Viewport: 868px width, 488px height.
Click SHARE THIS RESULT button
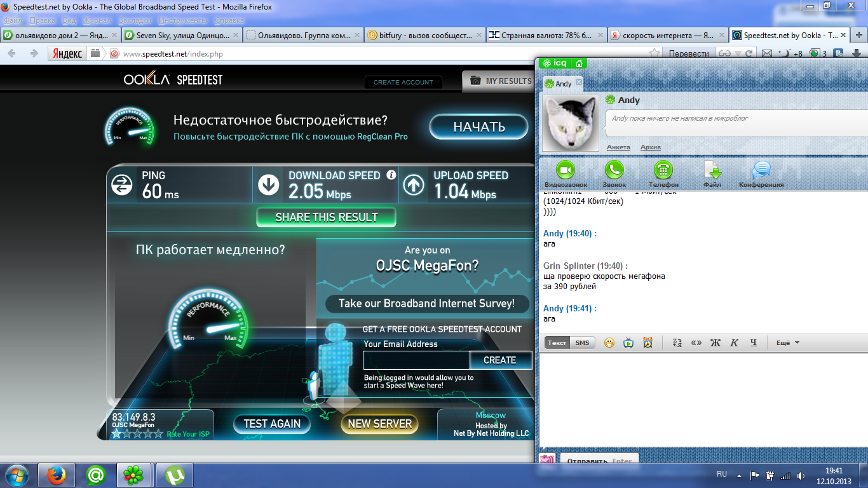coord(326,217)
